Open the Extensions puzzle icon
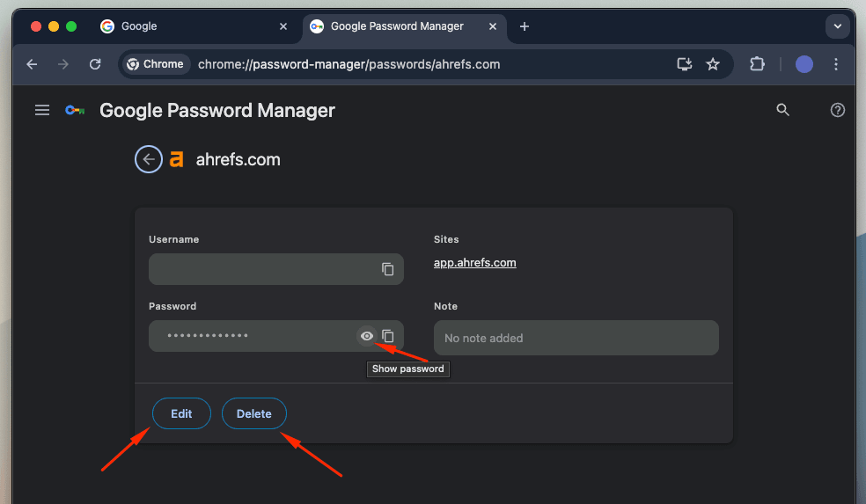Image resolution: width=866 pixels, height=504 pixels. click(x=756, y=64)
